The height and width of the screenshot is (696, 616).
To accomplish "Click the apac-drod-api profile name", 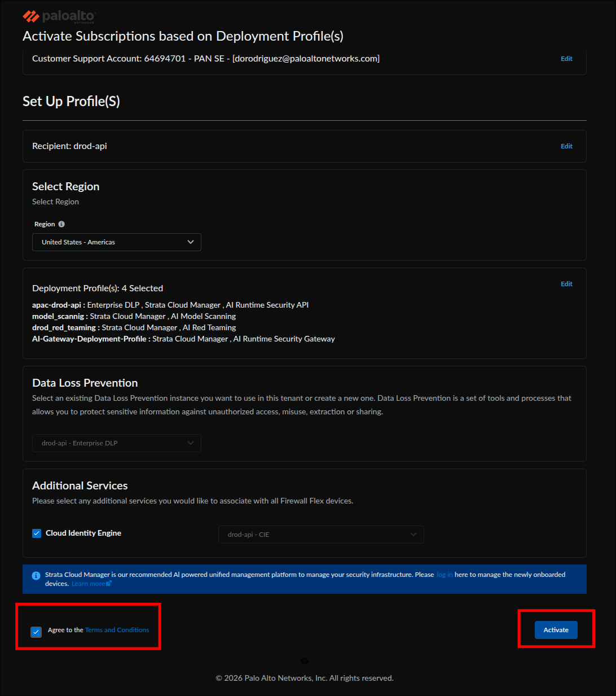I will 56,305.
